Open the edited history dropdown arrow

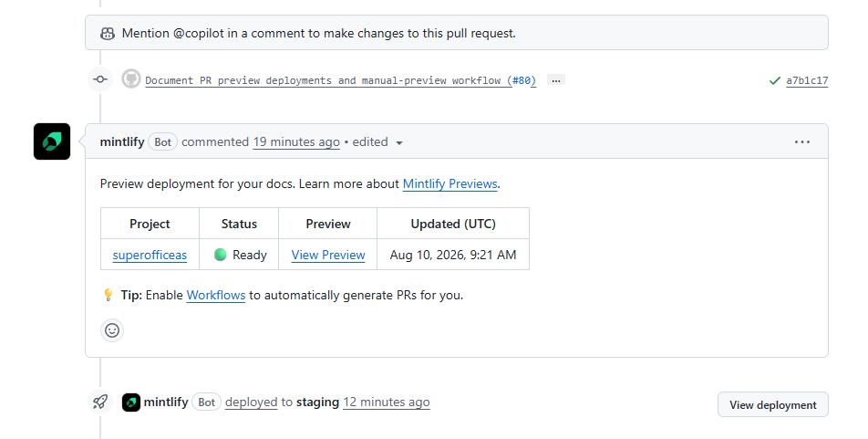click(399, 143)
